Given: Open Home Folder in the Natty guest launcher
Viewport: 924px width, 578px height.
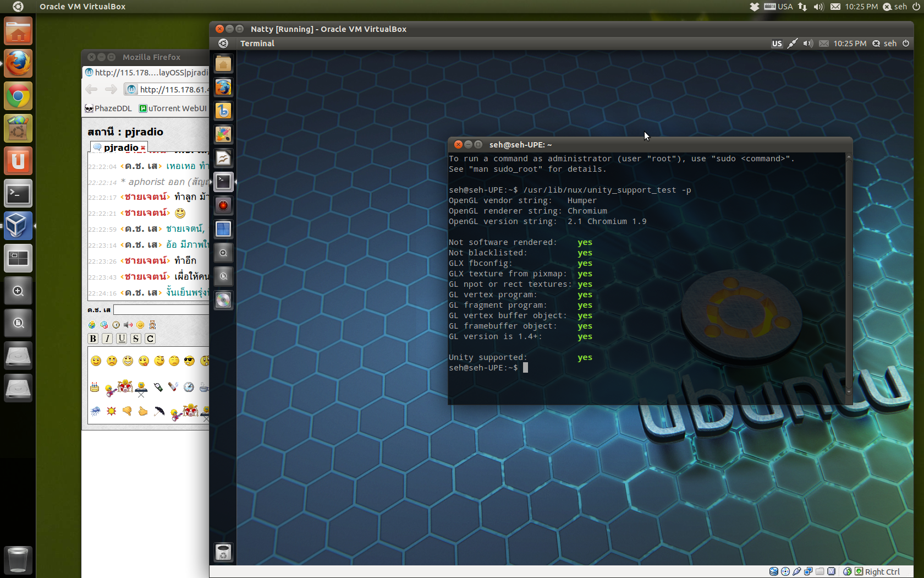Looking at the screenshot, I should click(223, 64).
